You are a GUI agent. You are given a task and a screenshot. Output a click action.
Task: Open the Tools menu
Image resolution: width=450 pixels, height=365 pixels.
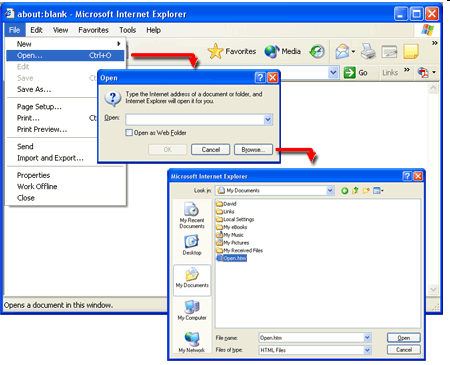[127, 30]
